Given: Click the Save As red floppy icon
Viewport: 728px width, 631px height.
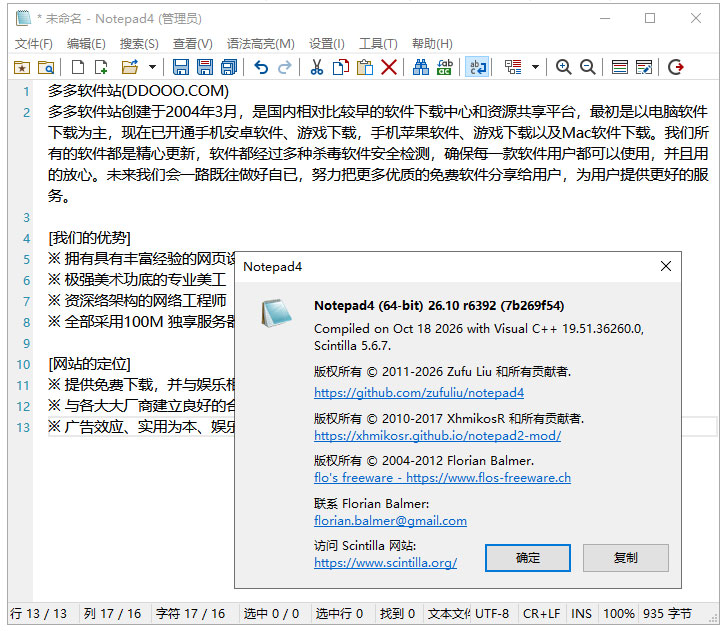Looking at the screenshot, I should point(205,67).
